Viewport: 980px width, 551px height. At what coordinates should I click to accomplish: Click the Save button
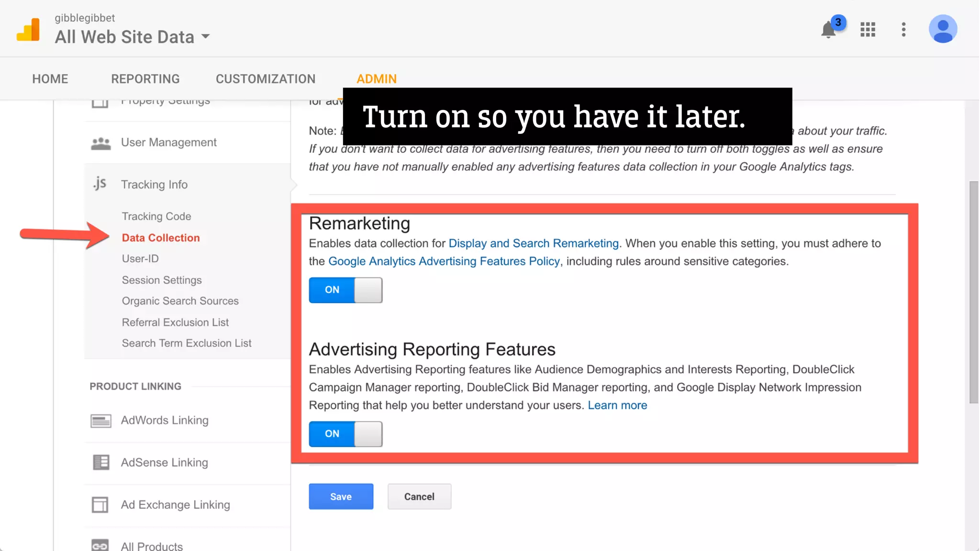click(341, 496)
